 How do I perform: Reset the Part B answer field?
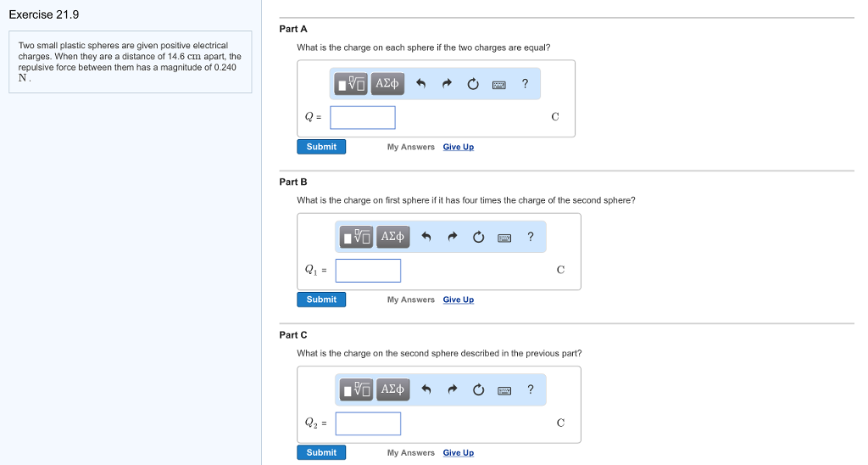[479, 237]
